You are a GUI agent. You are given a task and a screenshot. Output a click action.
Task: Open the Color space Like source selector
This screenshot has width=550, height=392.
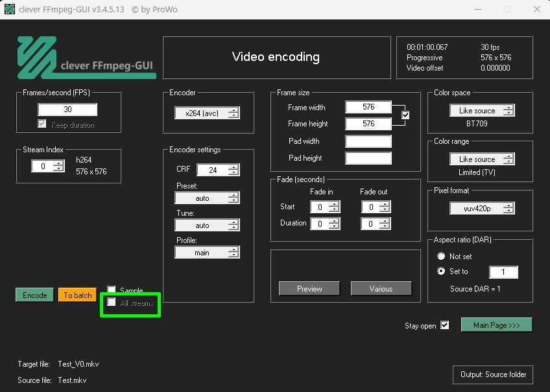[x=483, y=110]
